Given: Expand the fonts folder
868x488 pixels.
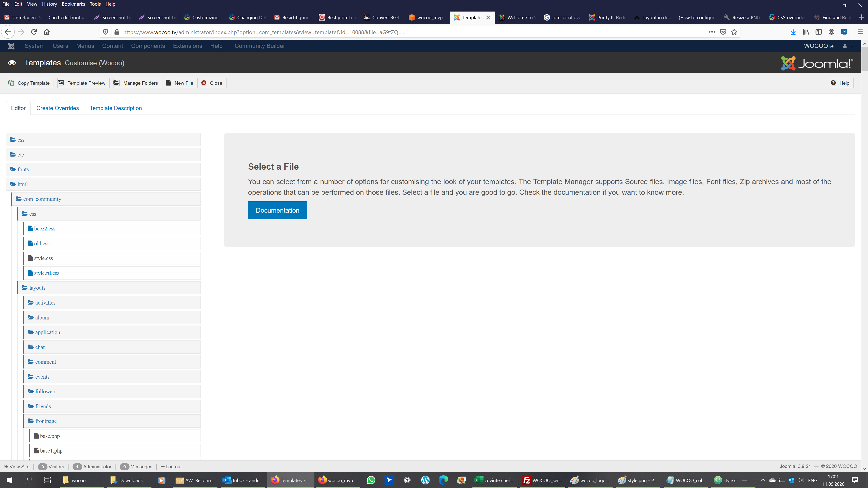Looking at the screenshot, I should pyautogui.click(x=23, y=169).
